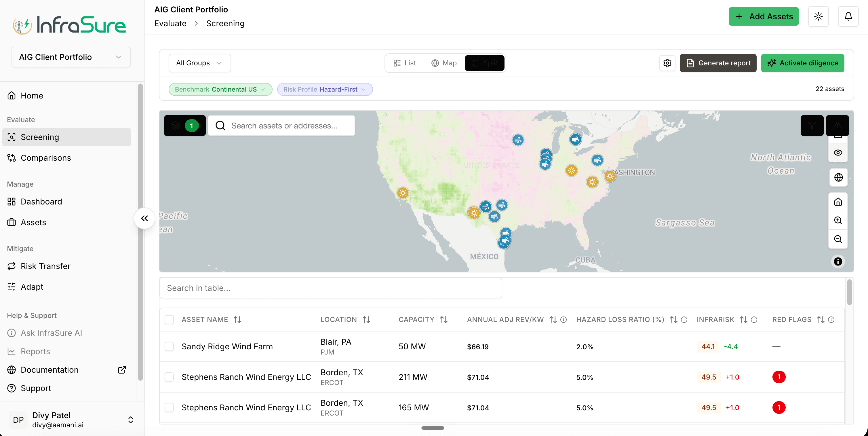The width and height of the screenshot is (868, 436).
Task: Sort by Annual Adj Rev/kW
Action: tap(553, 319)
